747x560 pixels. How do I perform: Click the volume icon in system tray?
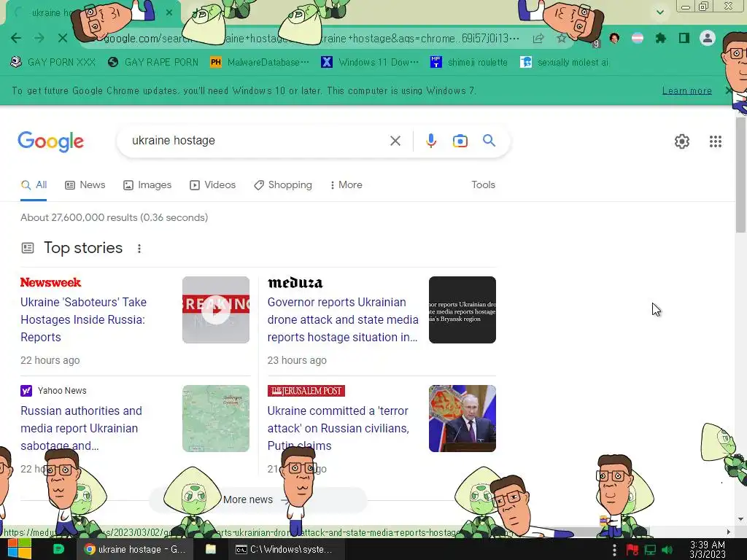pos(667,550)
